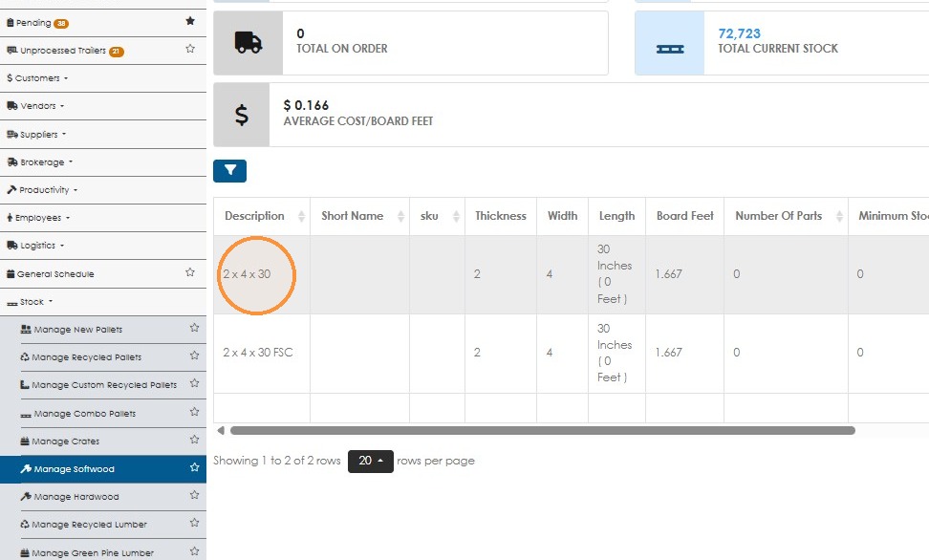Click Pending count badge 38
This screenshot has width=929, height=560.
pos(61,24)
